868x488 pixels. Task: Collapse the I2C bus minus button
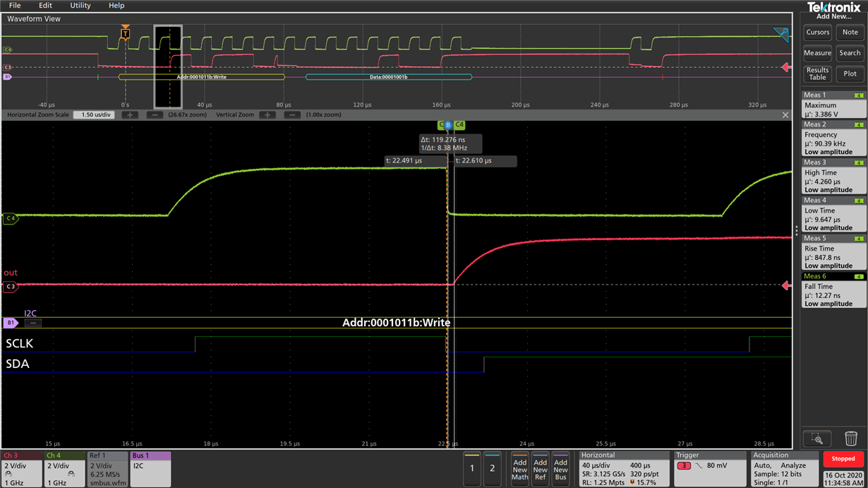[33, 323]
